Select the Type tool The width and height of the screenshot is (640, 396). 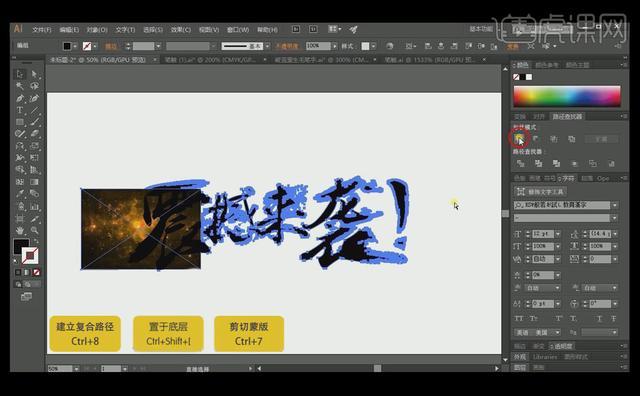(20, 110)
